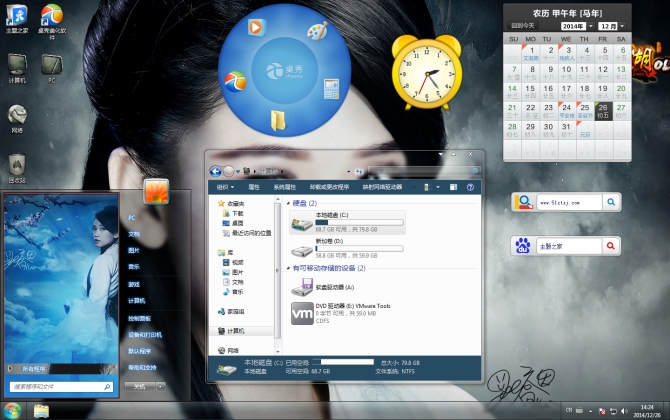
Task: Open the pinned Explorer taskbar icon
Action: [x=41, y=411]
